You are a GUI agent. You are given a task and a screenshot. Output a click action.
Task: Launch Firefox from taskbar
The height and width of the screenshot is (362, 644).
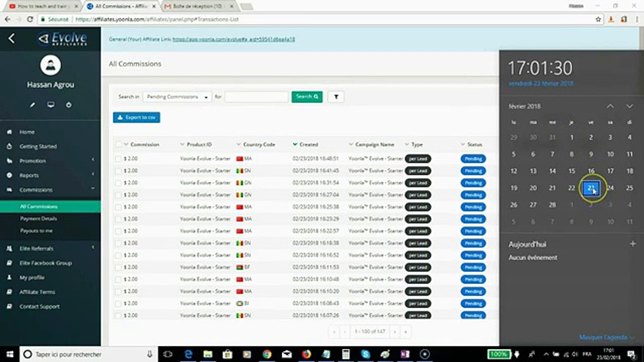click(306, 354)
